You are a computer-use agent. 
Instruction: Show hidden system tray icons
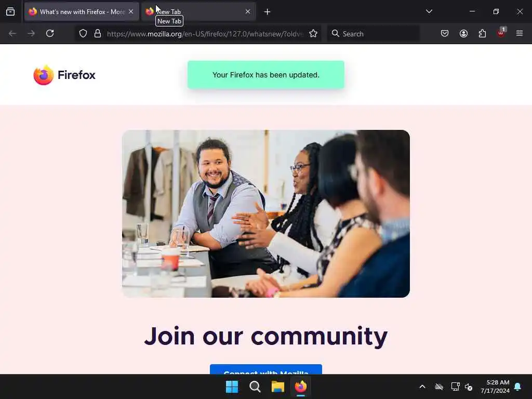click(x=422, y=387)
